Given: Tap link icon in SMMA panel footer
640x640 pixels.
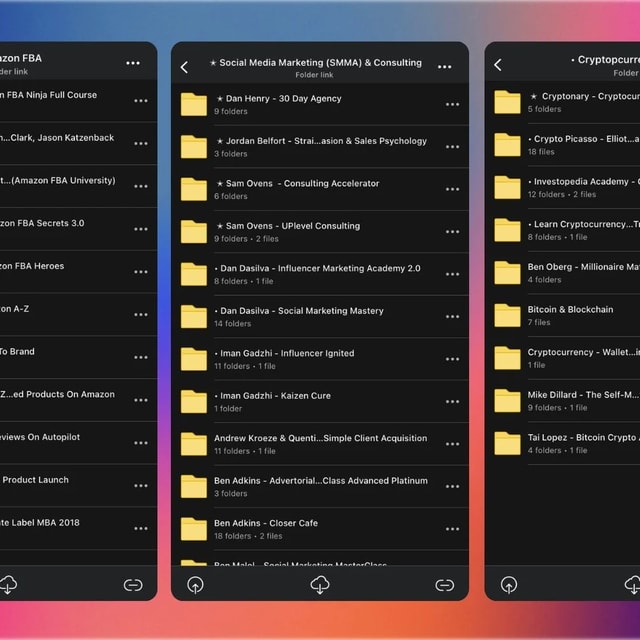Looking at the screenshot, I should 444,585.
